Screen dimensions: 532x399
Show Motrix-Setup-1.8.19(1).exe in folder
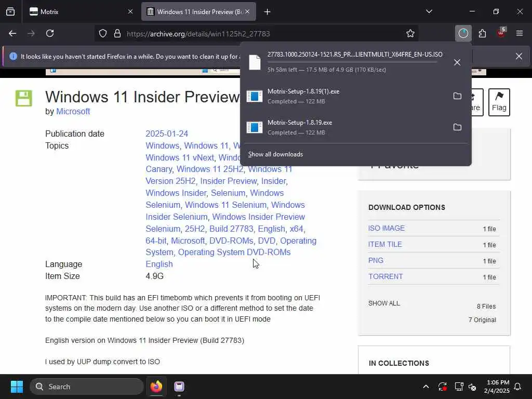tap(457, 96)
